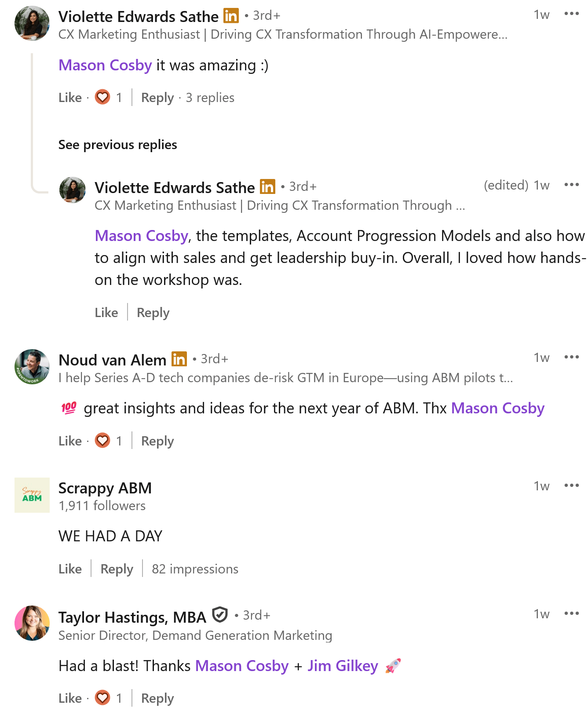The width and height of the screenshot is (588, 719).
Task: Open Jim Gilkey mention link
Action: [x=343, y=666]
